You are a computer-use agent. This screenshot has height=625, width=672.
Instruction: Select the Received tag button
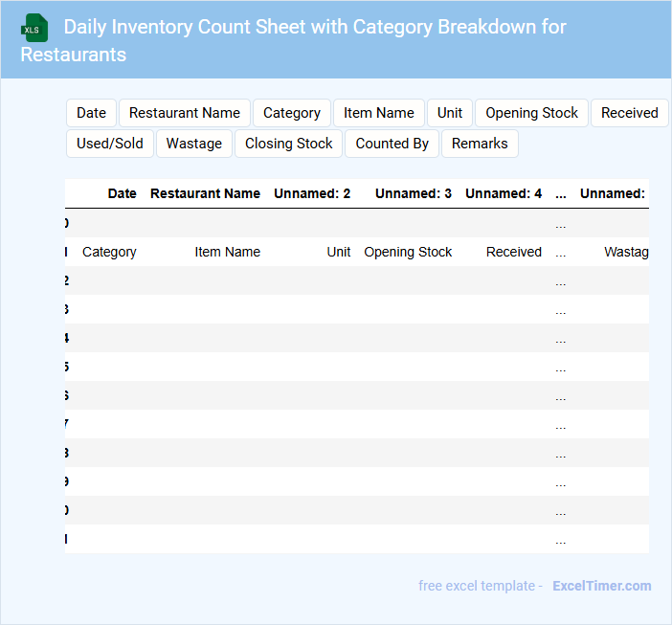click(x=629, y=113)
